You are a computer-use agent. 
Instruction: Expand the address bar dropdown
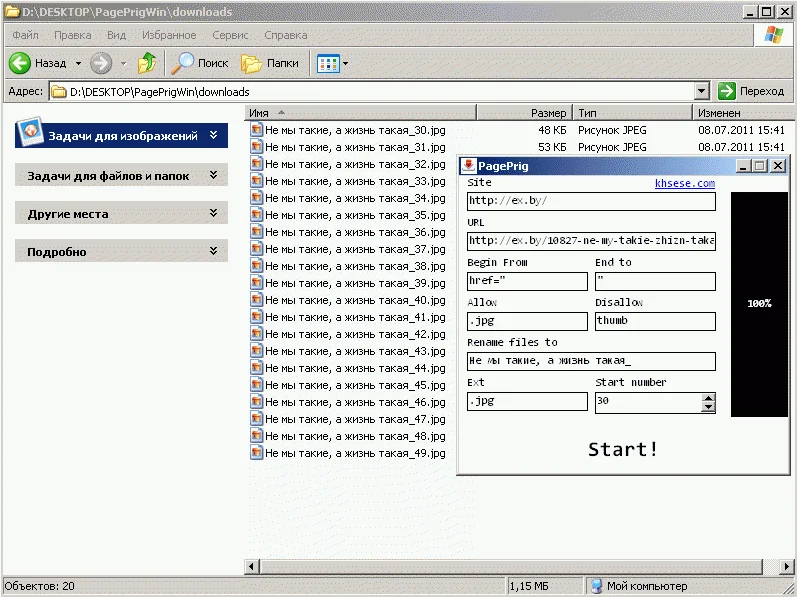(x=701, y=91)
